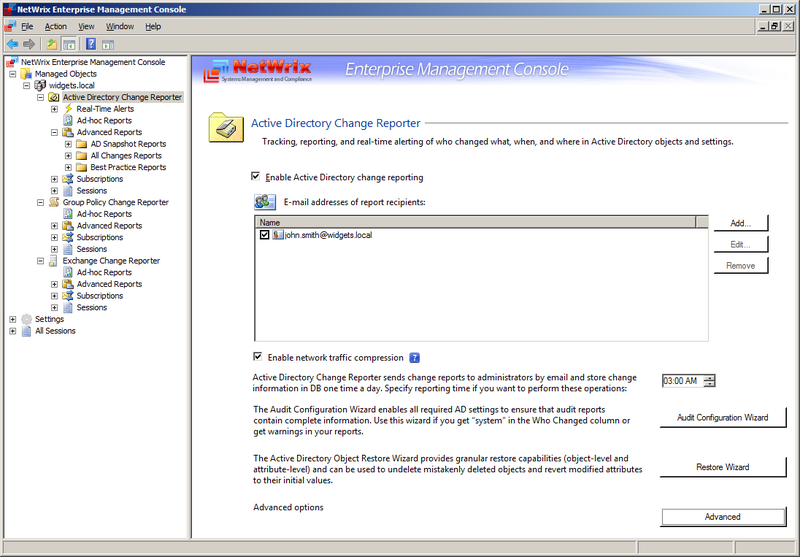Select Sessions under Active Directory Change Reporter

click(92, 191)
